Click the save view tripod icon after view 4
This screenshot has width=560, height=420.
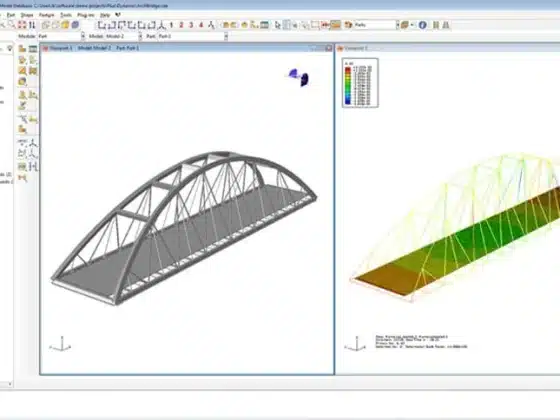[211, 25]
